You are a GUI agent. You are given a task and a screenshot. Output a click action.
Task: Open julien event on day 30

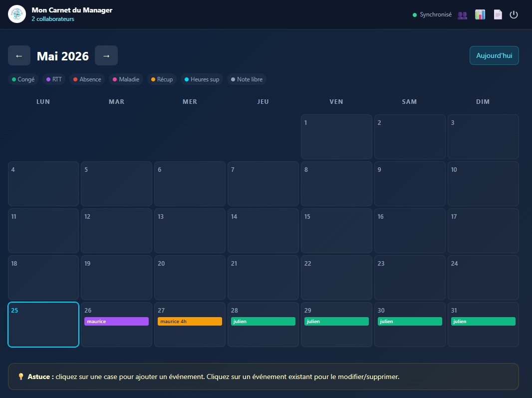(410, 321)
